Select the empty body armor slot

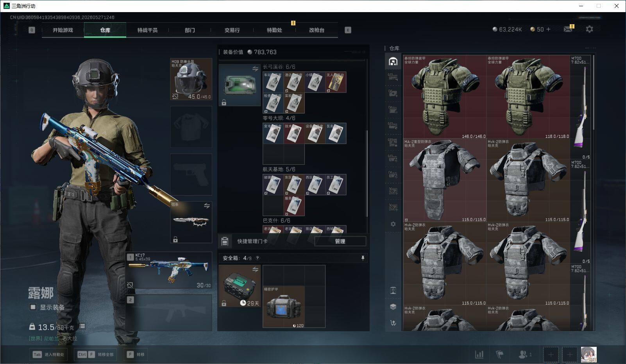pos(191,127)
